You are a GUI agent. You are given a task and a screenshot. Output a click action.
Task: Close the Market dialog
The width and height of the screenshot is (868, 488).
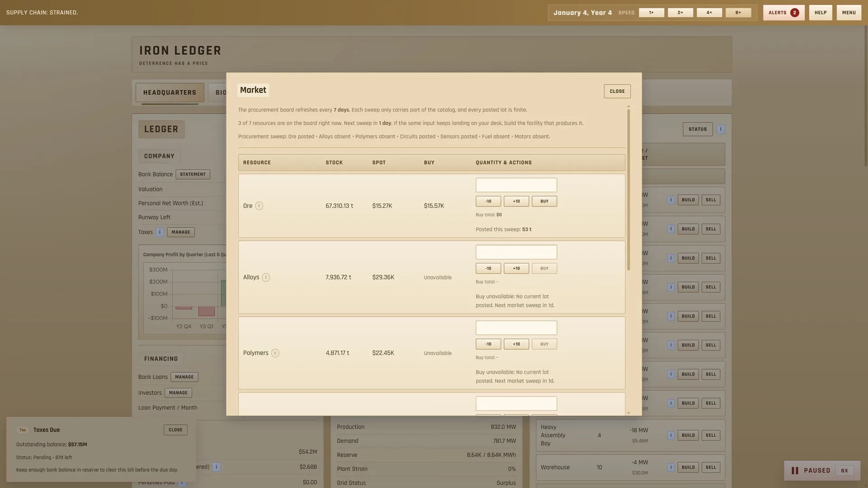point(617,91)
